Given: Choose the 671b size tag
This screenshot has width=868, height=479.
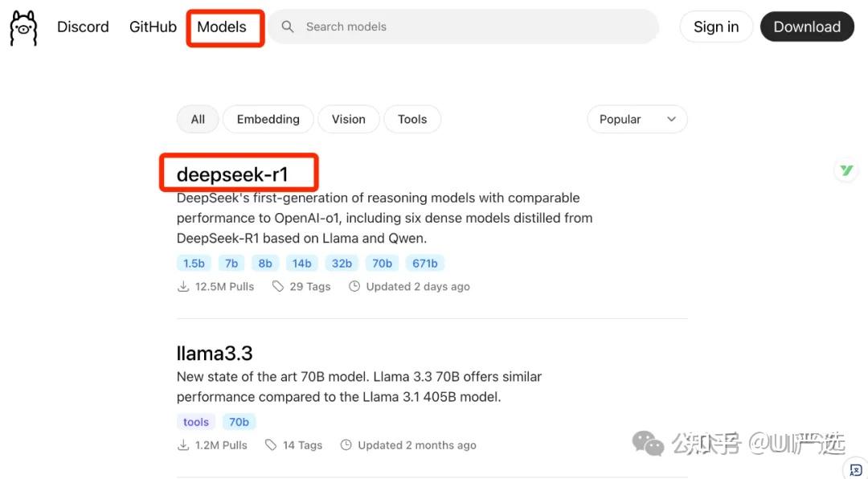Looking at the screenshot, I should [425, 263].
